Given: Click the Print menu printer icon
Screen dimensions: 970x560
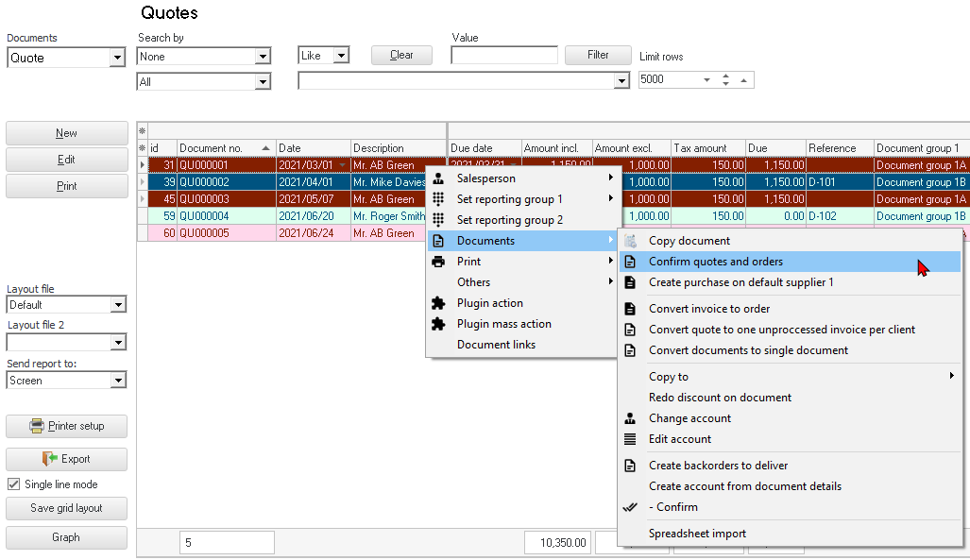Looking at the screenshot, I should pyautogui.click(x=438, y=262).
